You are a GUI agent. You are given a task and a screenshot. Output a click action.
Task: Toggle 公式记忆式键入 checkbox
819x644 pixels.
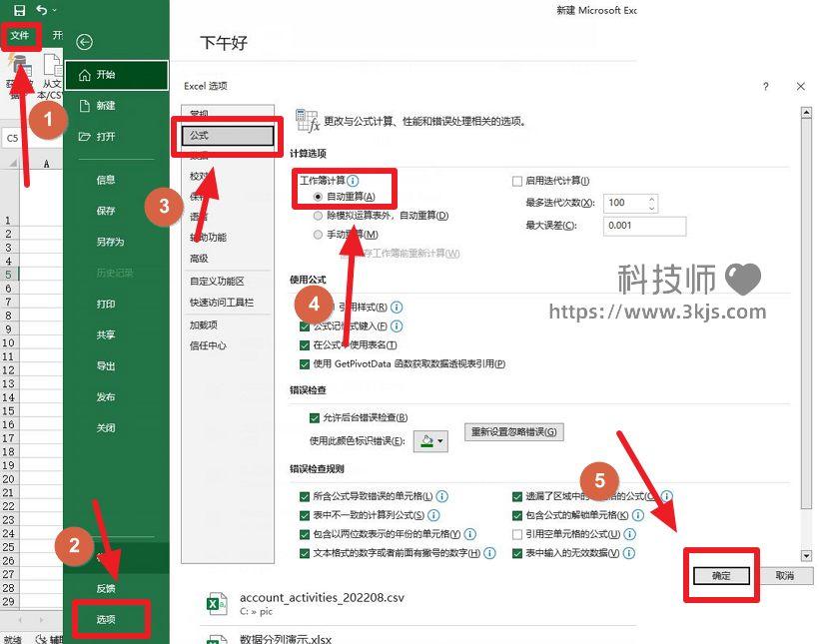(305, 326)
